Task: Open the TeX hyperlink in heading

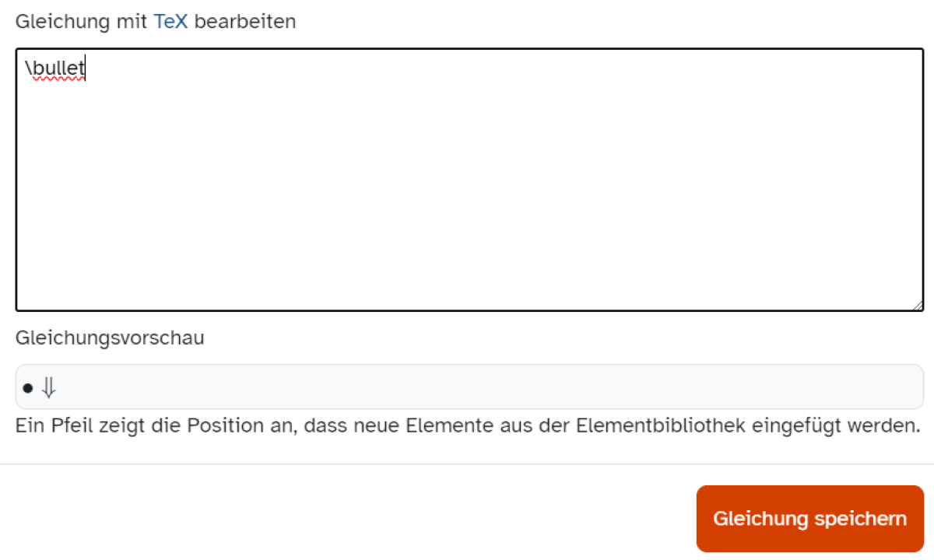Action: pos(170,22)
